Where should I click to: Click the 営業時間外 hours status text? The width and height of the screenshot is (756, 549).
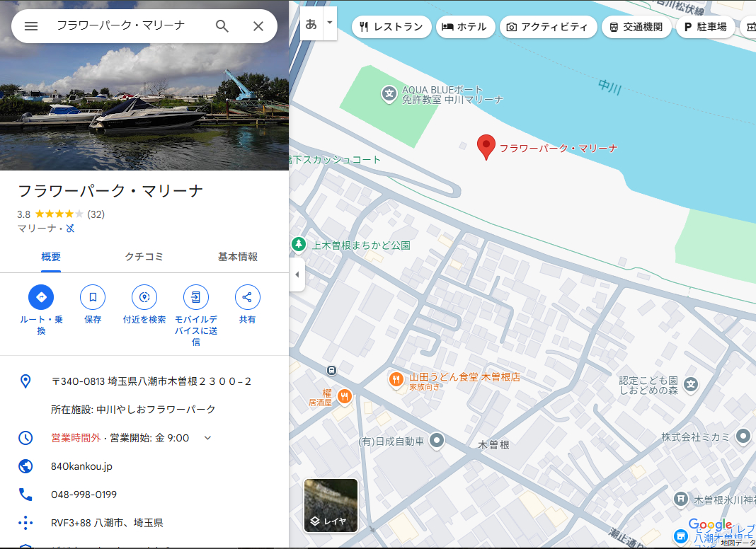click(76, 438)
